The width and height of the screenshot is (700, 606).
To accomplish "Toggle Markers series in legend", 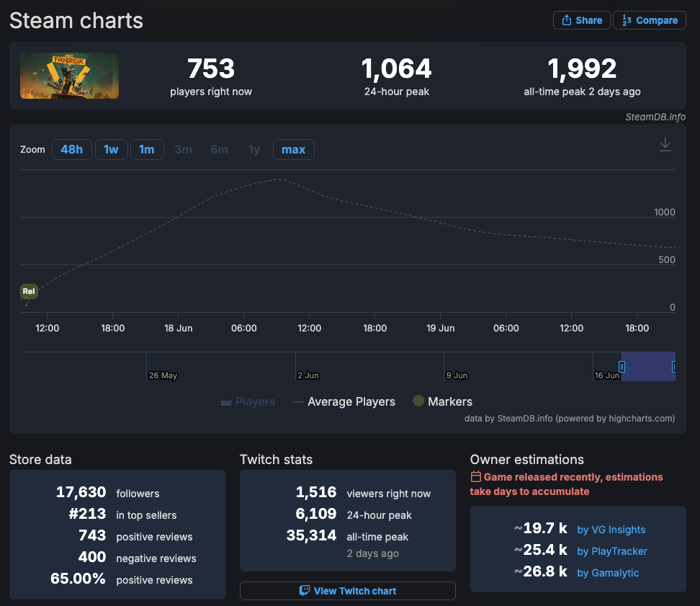I will pos(442,401).
